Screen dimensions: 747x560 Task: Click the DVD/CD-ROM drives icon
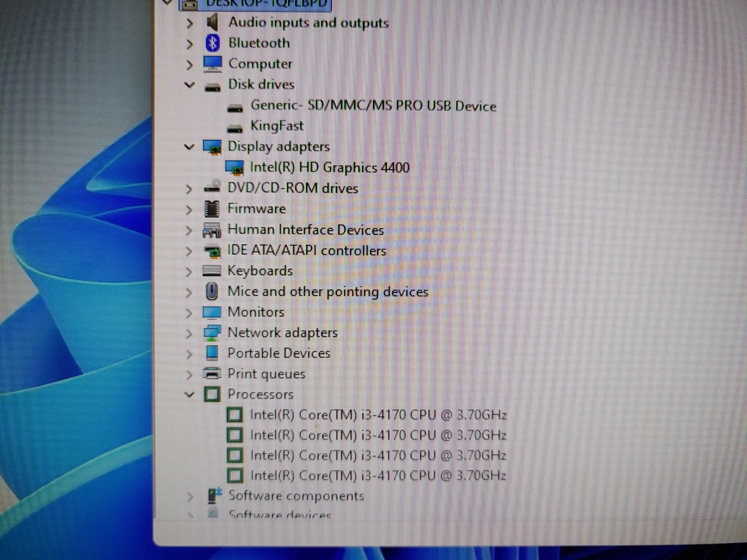[x=212, y=187]
